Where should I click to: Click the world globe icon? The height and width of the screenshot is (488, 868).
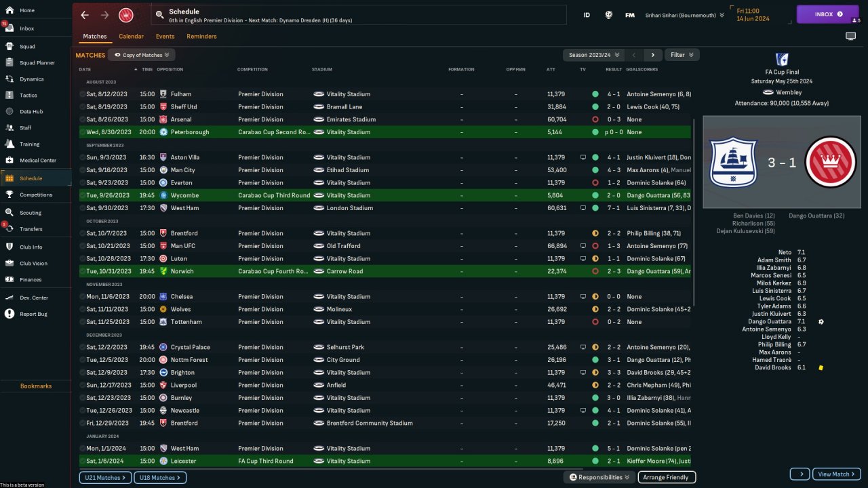(609, 14)
